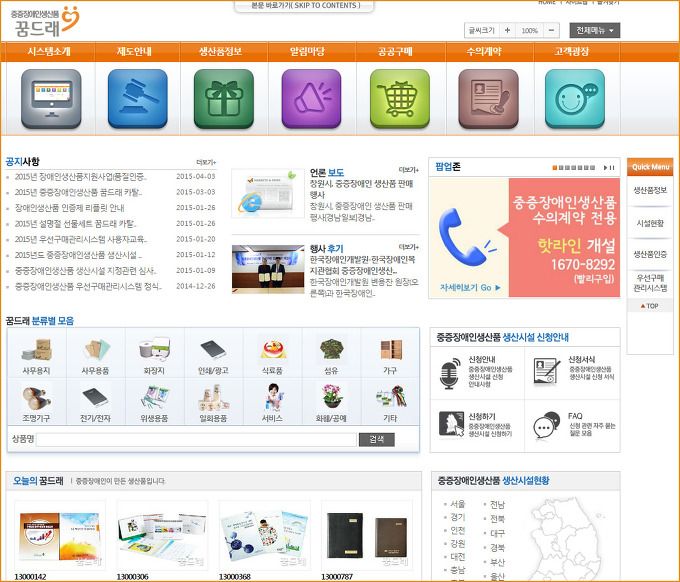Select the 사무용품 category icon
Viewport: 680px width, 582px height.
(x=96, y=350)
